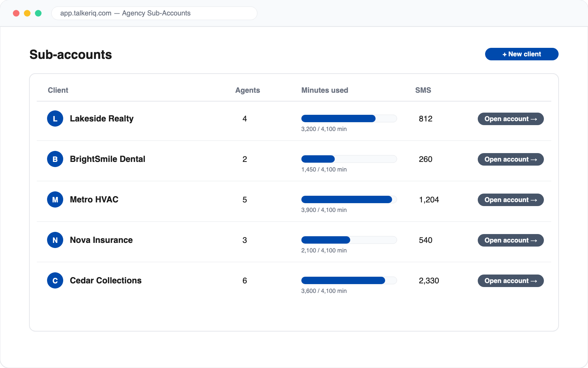Click the '2,100 / 4,100 min' label
The height and width of the screenshot is (368, 588).
[x=324, y=251]
